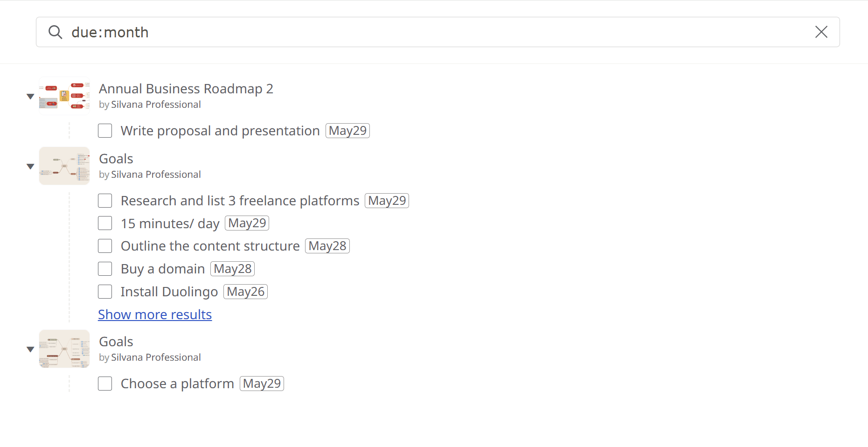The image size is (868, 447).
Task: Open the Annual Business Roadmap 2 title
Action: click(186, 89)
